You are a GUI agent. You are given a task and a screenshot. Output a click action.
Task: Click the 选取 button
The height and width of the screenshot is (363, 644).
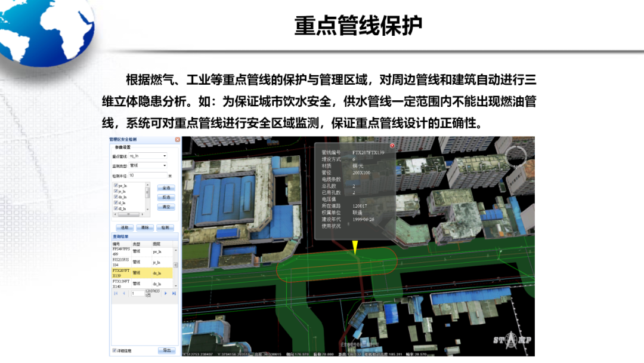[x=125, y=227]
